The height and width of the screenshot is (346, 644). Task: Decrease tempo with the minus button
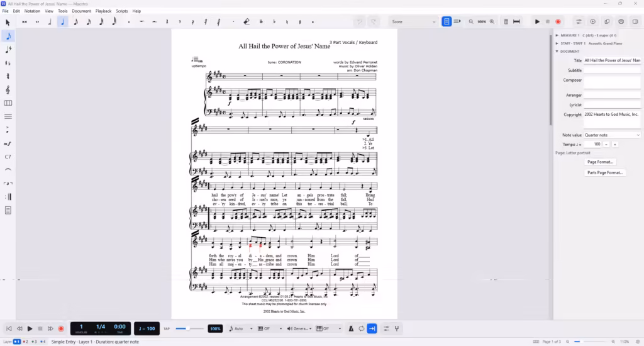(606, 144)
